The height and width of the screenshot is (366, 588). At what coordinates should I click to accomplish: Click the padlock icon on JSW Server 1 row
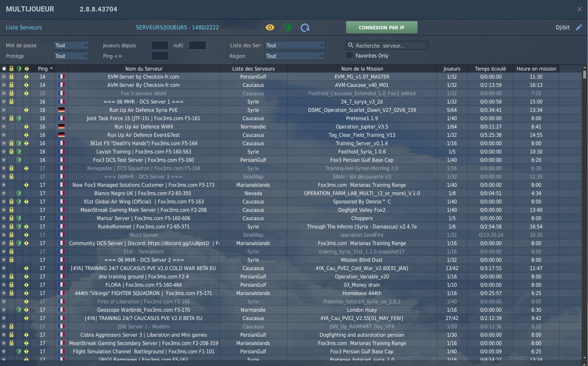[11, 326]
